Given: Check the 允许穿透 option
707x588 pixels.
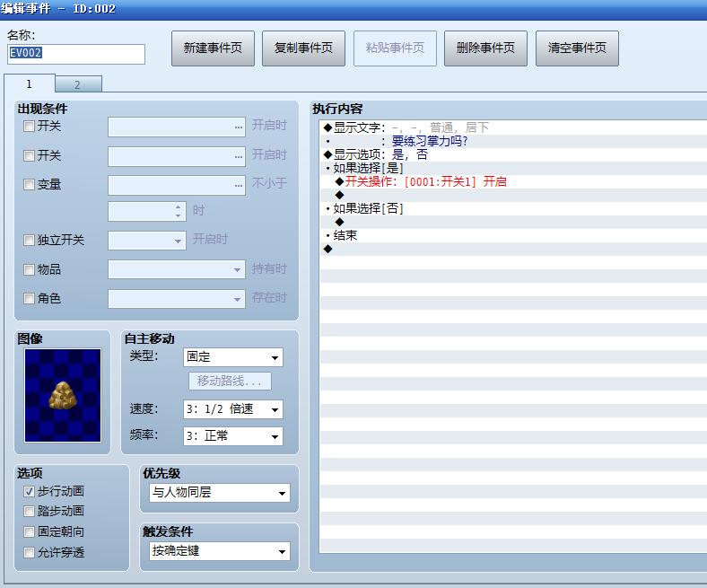Looking at the screenshot, I should [x=29, y=553].
